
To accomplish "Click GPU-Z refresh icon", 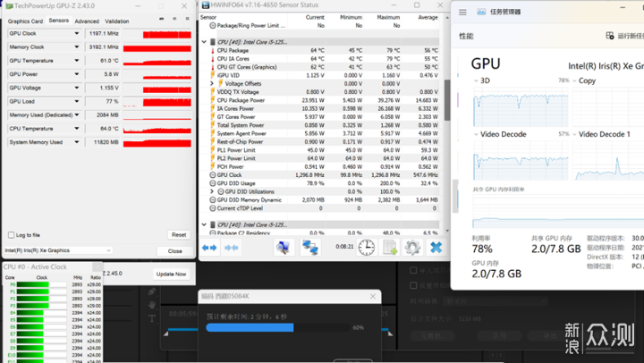I will (x=174, y=19).
